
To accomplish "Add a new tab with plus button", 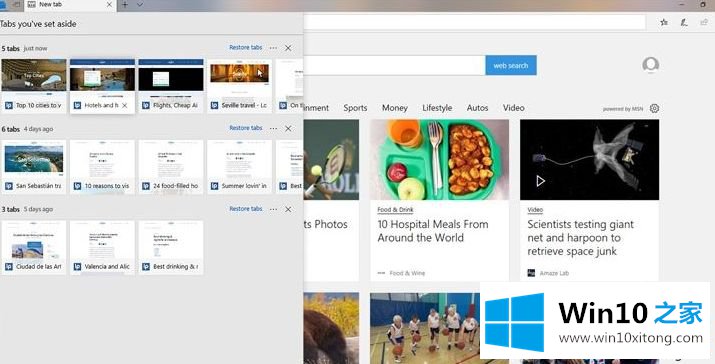I will (x=125, y=5).
